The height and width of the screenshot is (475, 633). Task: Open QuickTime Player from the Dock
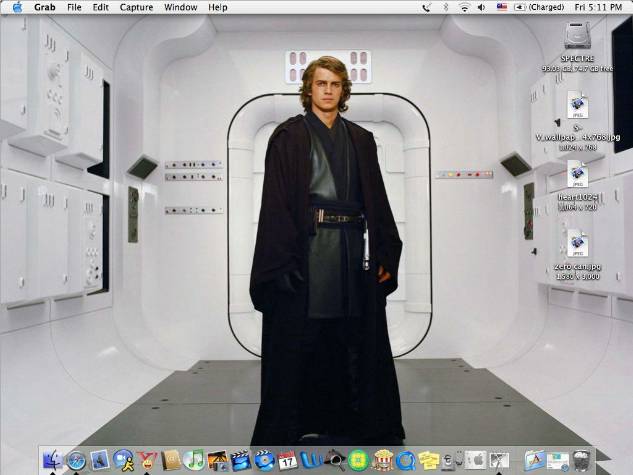point(405,461)
